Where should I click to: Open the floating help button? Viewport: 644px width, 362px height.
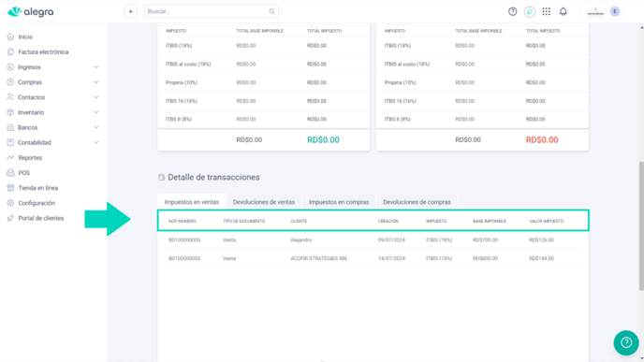point(626,342)
